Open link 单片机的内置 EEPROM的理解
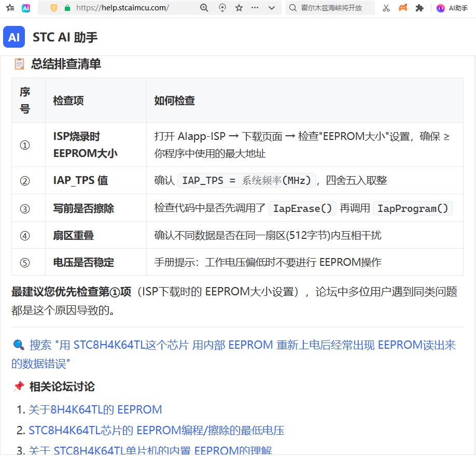 pos(150,450)
